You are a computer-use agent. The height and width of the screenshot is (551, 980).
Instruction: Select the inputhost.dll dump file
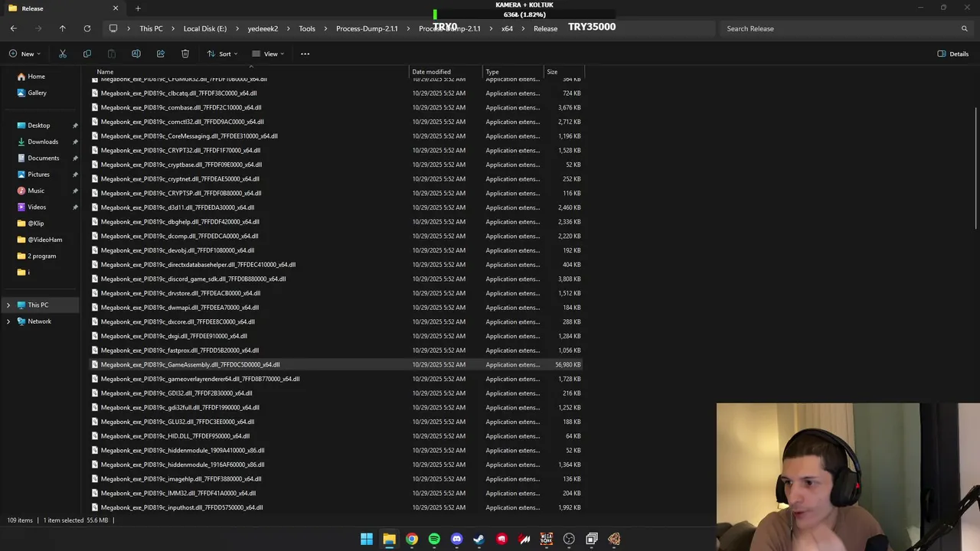(x=336, y=507)
